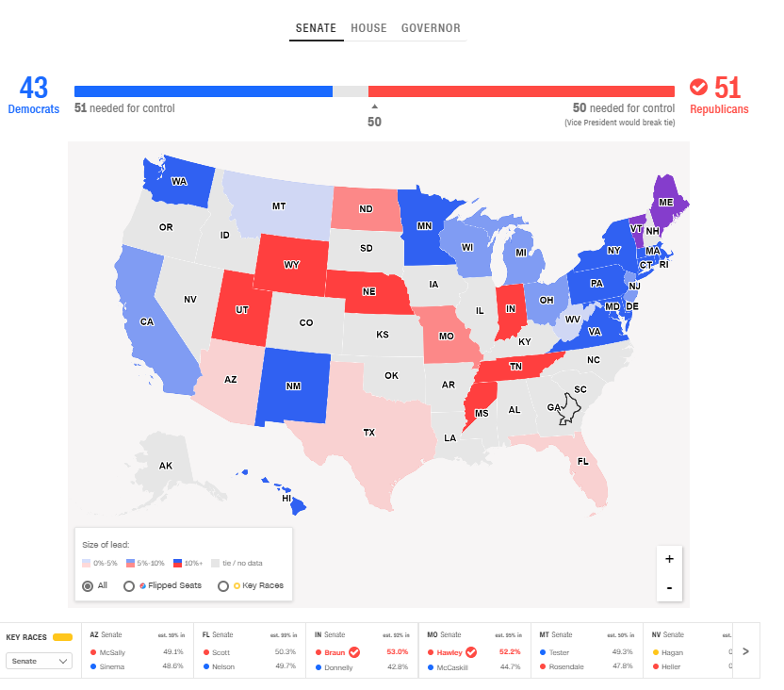Viewport: 784px width, 690px height.
Task: Select the Key Races radio option
Action: [x=223, y=585]
